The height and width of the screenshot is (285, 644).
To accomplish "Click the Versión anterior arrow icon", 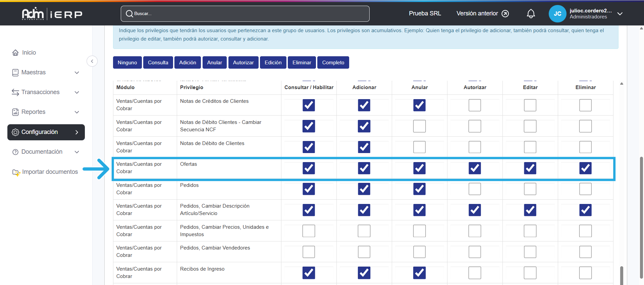I will coord(505,14).
